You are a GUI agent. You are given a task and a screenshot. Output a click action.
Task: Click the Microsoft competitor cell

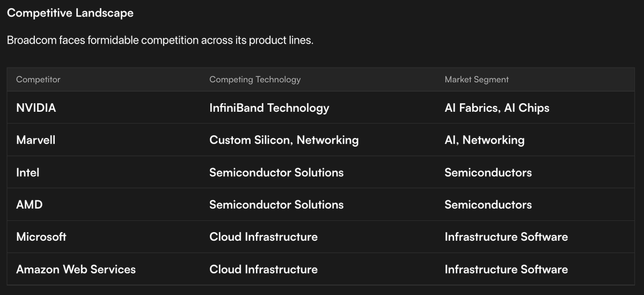(41, 237)
